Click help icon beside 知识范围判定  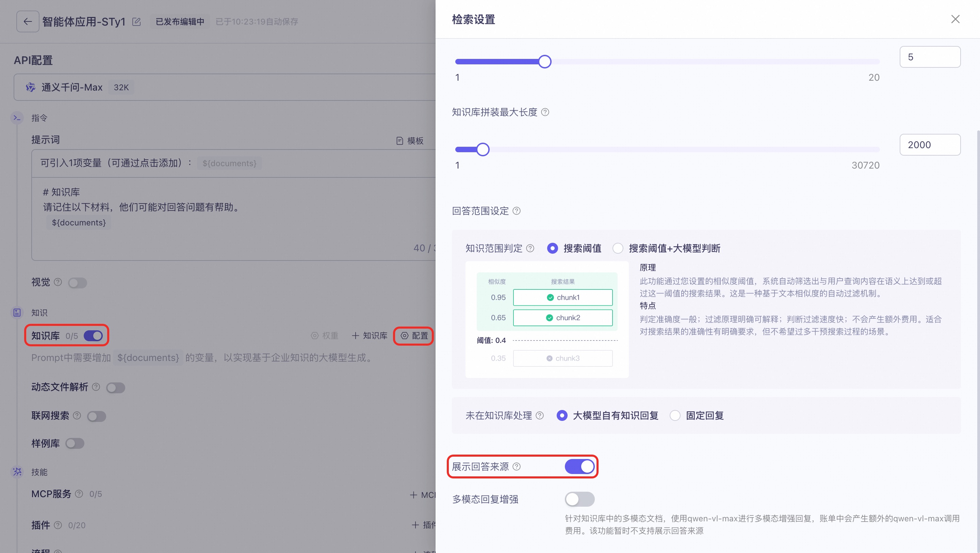530,249
